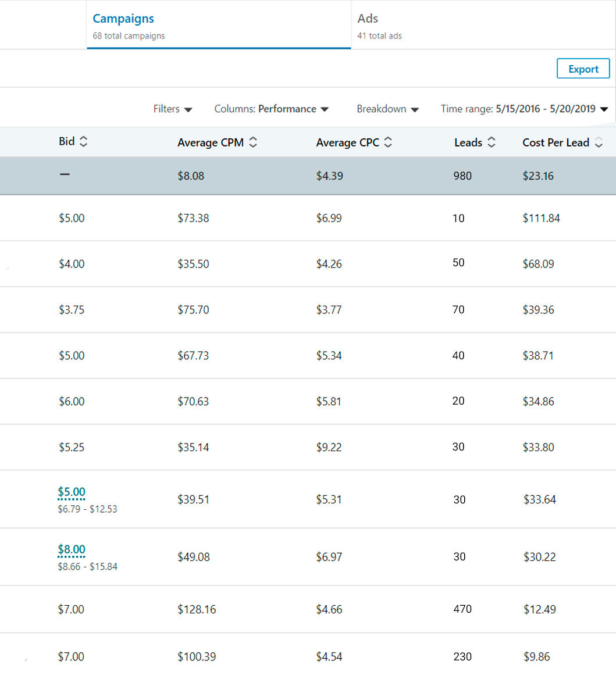Select the row with $111.84 cost per lead
The image size is (616, 679).
click(x=308, y=218)
